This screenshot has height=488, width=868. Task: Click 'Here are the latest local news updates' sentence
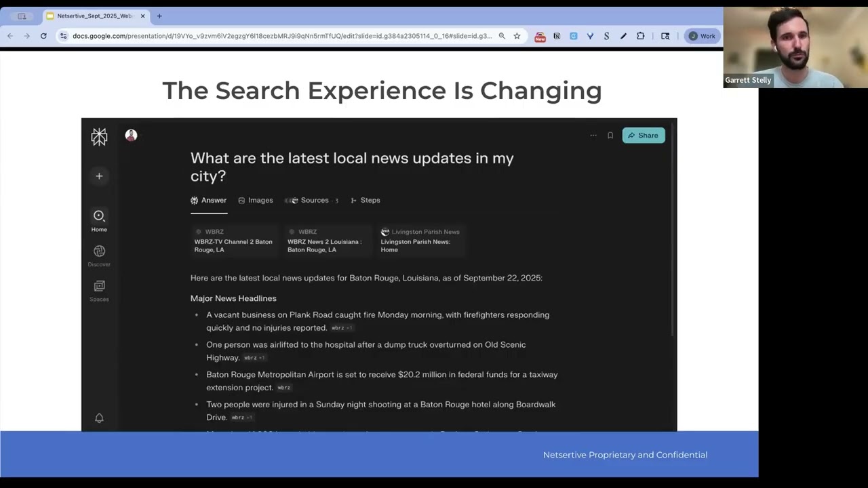[x=366, y=278]
